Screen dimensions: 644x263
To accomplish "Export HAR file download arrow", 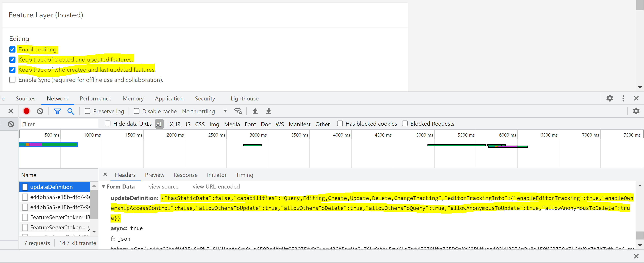I will [x=269, y=111].
